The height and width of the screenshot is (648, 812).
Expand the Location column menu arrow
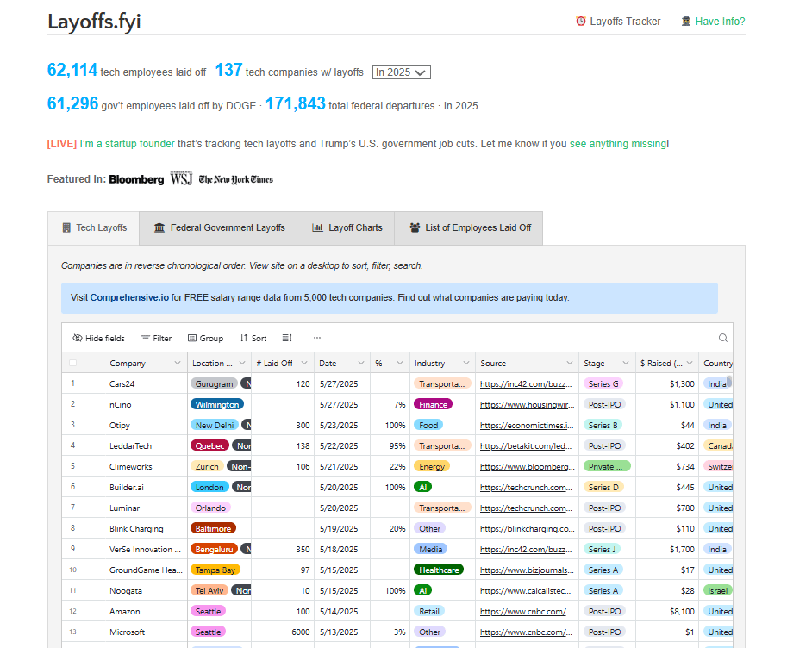pyautogui.click(x=242, y=363)
